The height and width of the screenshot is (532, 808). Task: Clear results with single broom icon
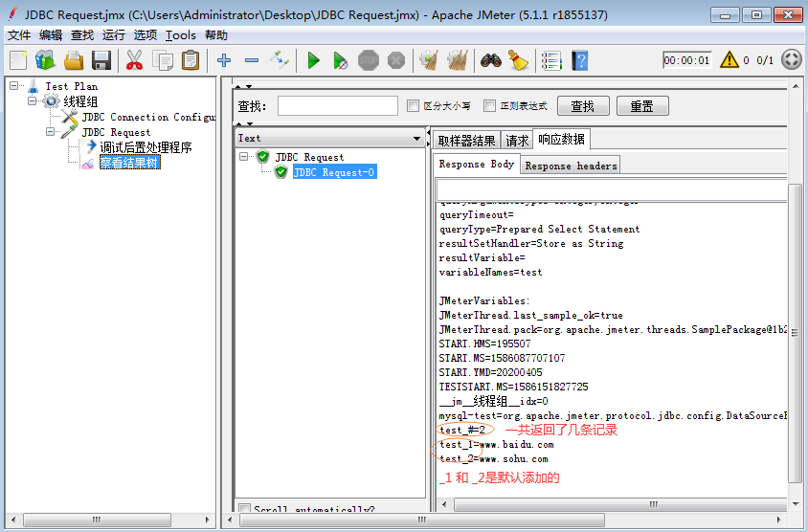pos(429,60)
